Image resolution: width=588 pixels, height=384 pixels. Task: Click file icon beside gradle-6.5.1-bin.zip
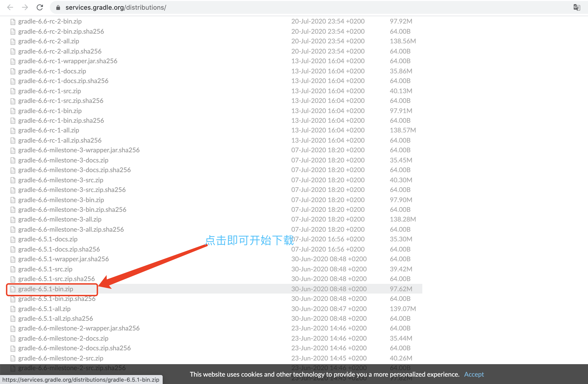point(13,289)
